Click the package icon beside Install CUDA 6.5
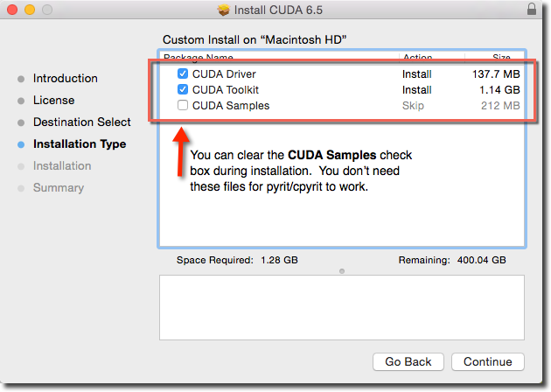Image resolution: width=551 pixels, height=392 pixels. [223, 10]
